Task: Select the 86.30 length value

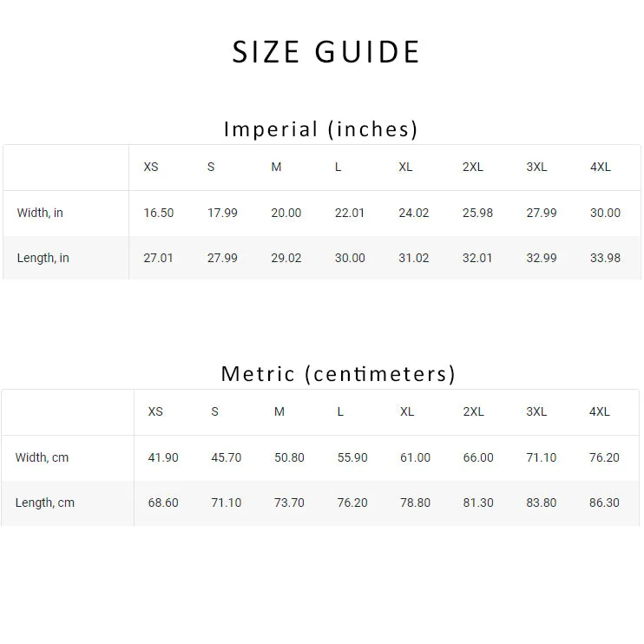Action: 604,503
